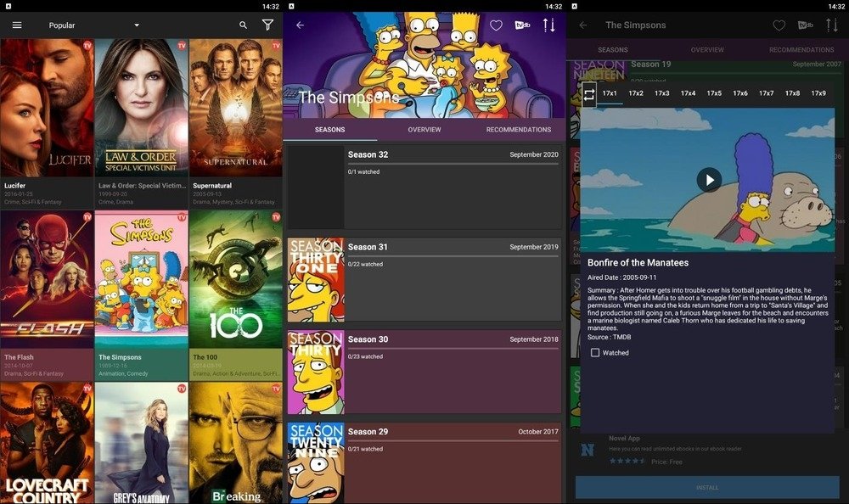The width and height of the screenshot is (849, 504).
Task: Select the SEASONS tab under Simpsons banner
Action: pos(329,129)
